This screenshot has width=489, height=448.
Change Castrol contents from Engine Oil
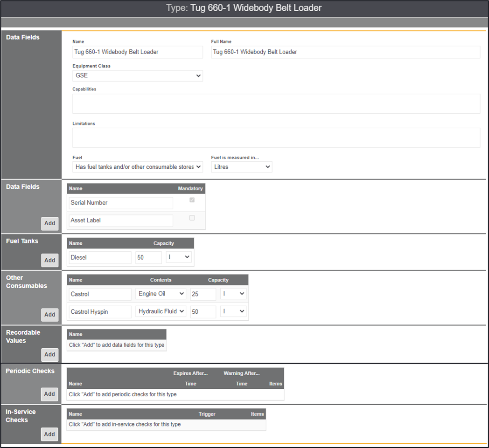tap(161, 294)
